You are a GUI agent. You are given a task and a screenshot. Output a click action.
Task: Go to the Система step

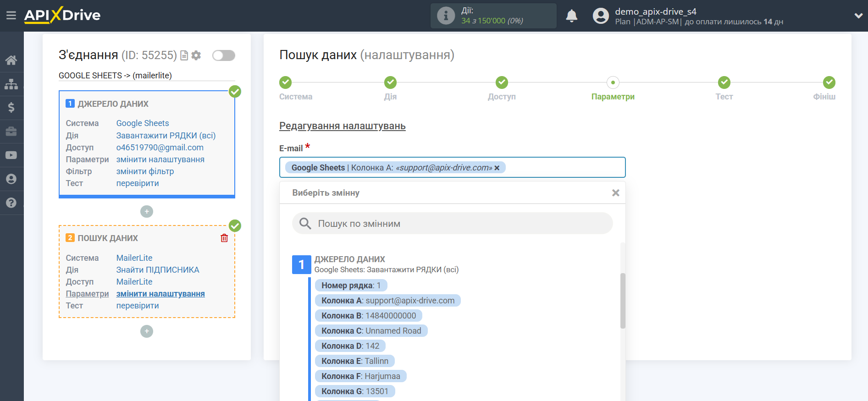pos(286,82)
